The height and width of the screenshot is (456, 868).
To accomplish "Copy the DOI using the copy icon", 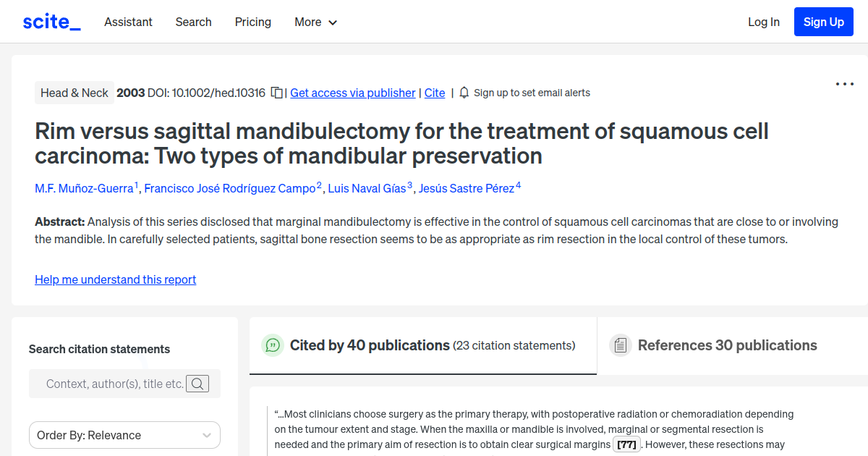I will (x=276, y=93).
